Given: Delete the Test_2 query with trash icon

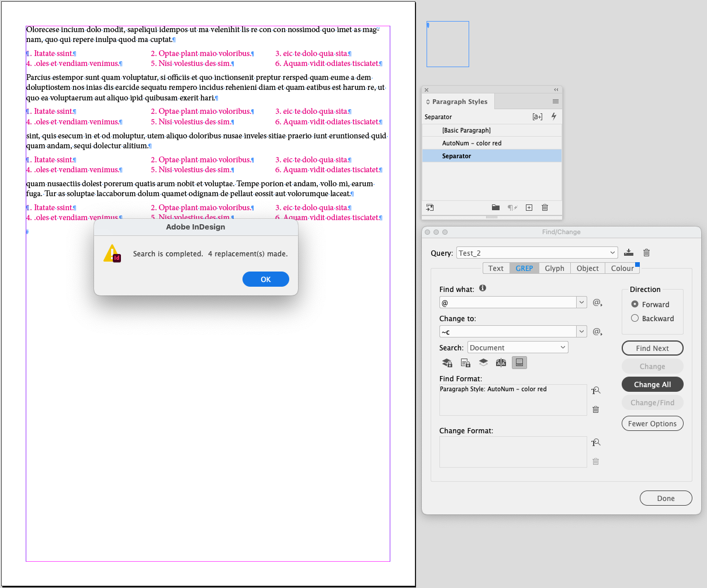Looking at the screenshot, I should pos(646,252).
